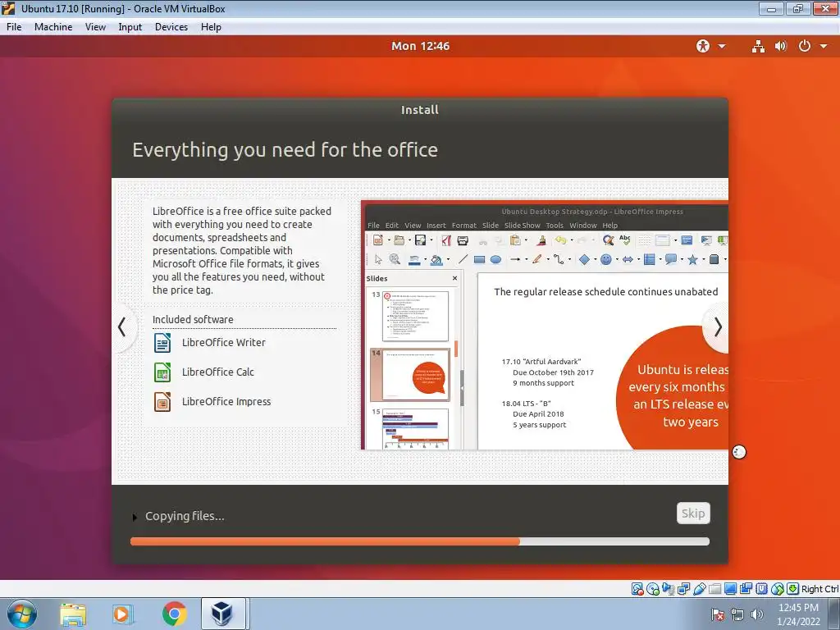
Task: Click the Ubuntu top bar volume icon
Action: (781, 46)
